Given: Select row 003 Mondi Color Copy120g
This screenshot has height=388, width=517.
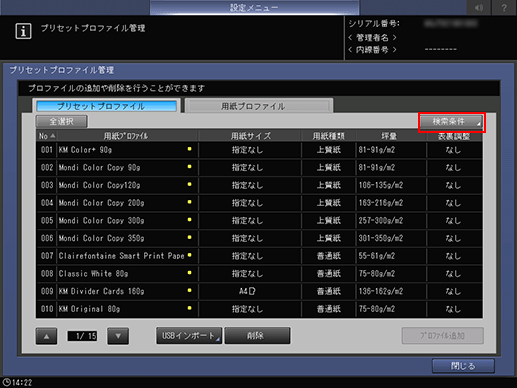Looking at the screenshot, I should click(259, 185).
